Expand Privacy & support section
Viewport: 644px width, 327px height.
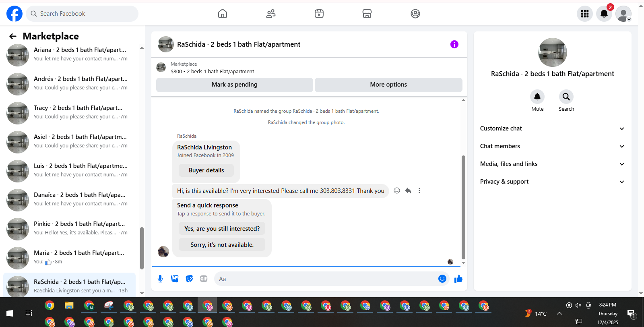click(552, 182)
